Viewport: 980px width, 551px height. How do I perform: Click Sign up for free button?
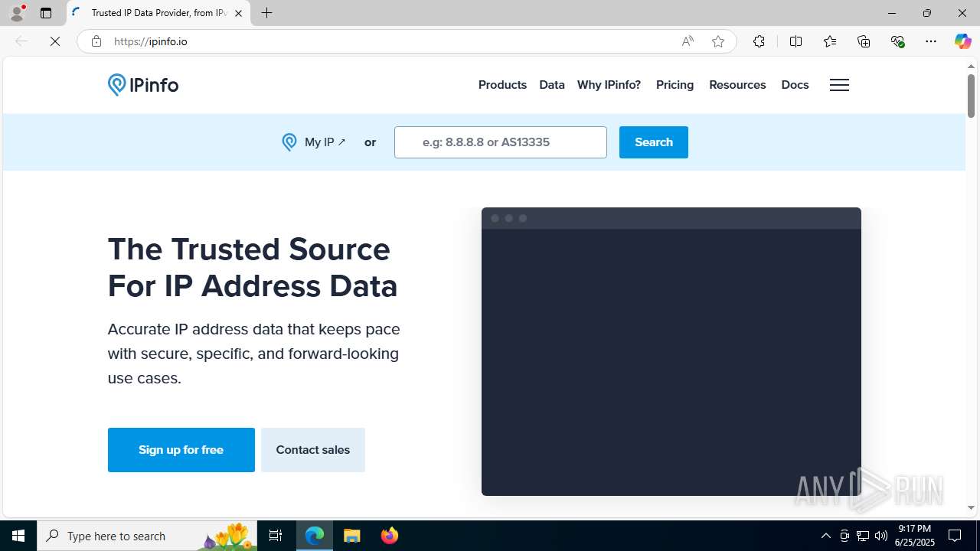click(181, 450)
